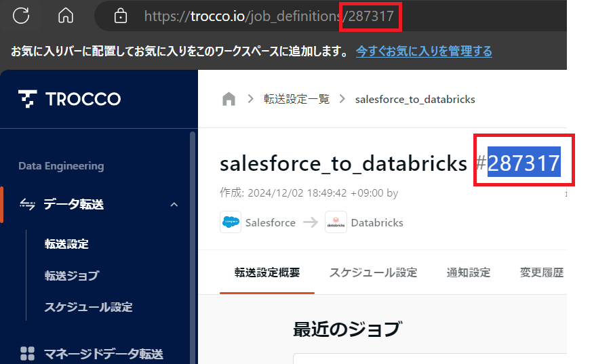This screenshot has height=364, width=592.
Task: Select the 転送設定概要 tab
Action: 267,272
